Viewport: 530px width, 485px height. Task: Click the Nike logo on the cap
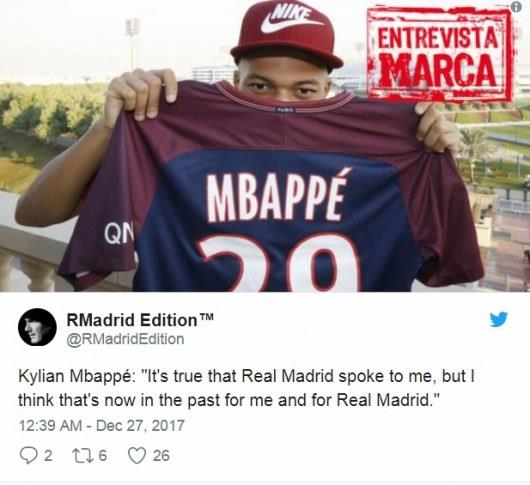[290, 20]
